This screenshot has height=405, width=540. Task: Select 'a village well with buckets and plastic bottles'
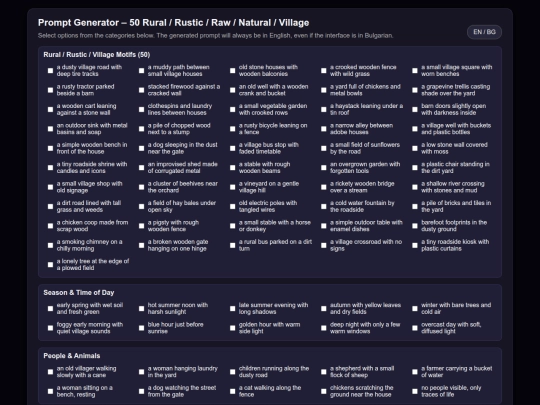pyautogui.click(x=415, y=129)
